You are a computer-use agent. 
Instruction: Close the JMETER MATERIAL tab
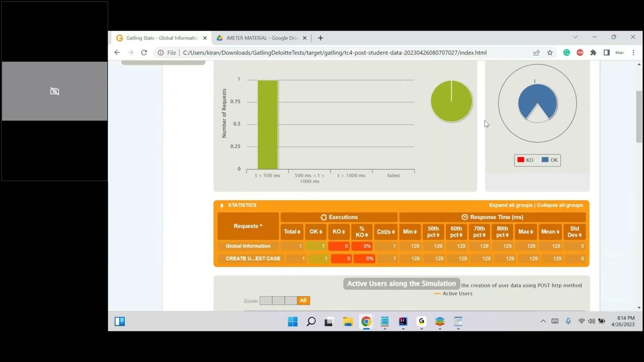304,38
